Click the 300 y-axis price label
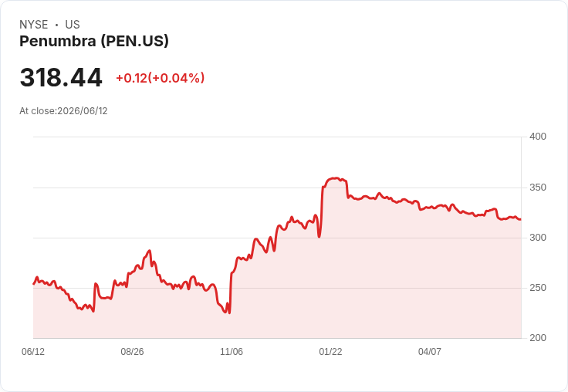Image resolution: width=568 pixels, height=392 pixels. point(538,238)
